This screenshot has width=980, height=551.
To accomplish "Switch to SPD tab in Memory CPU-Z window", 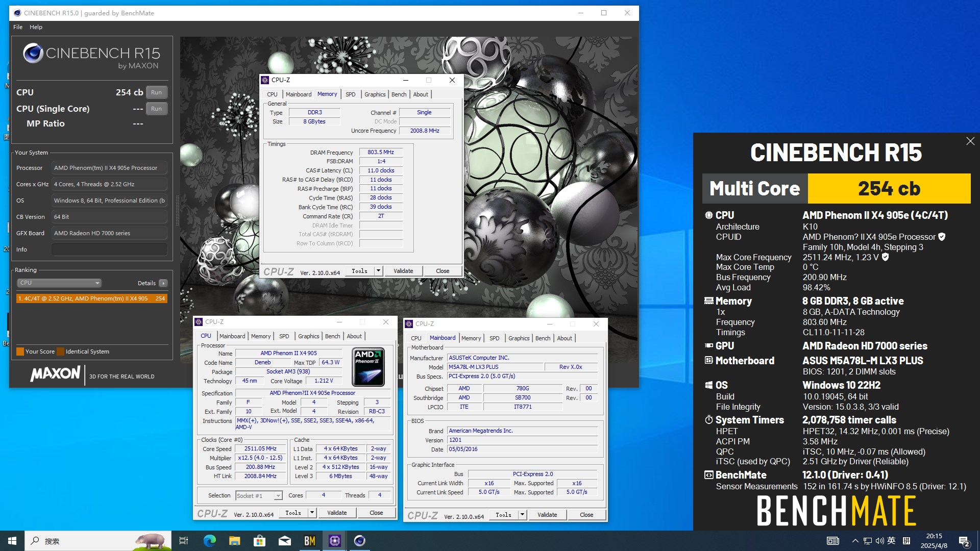I will (x=350, y=94).
